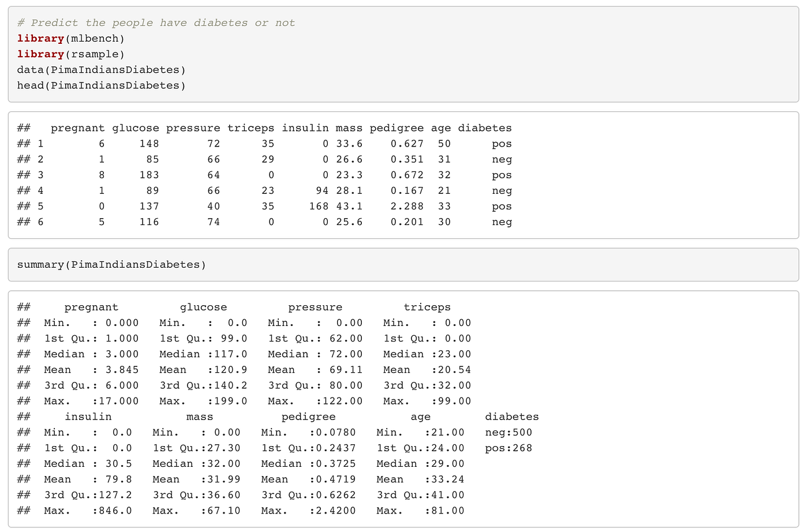Select the mass column header
Viewport: 808px width, 532px height.
[x=349, y=128]
